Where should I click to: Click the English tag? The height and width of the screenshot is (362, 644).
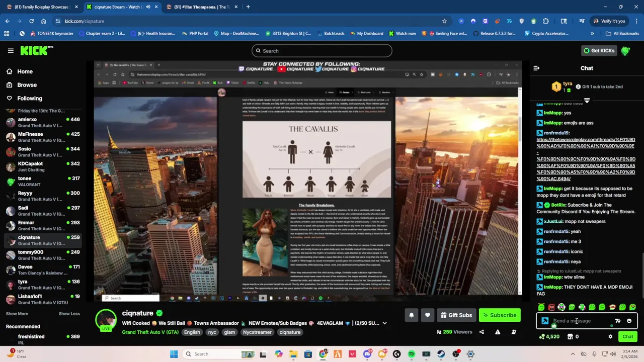click(192, 332)
